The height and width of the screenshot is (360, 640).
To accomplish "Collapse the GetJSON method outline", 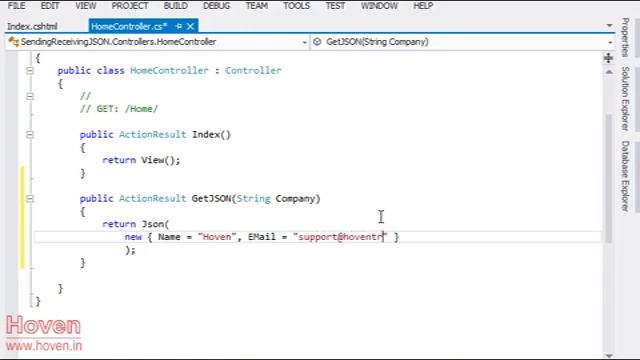I will 30,199.
